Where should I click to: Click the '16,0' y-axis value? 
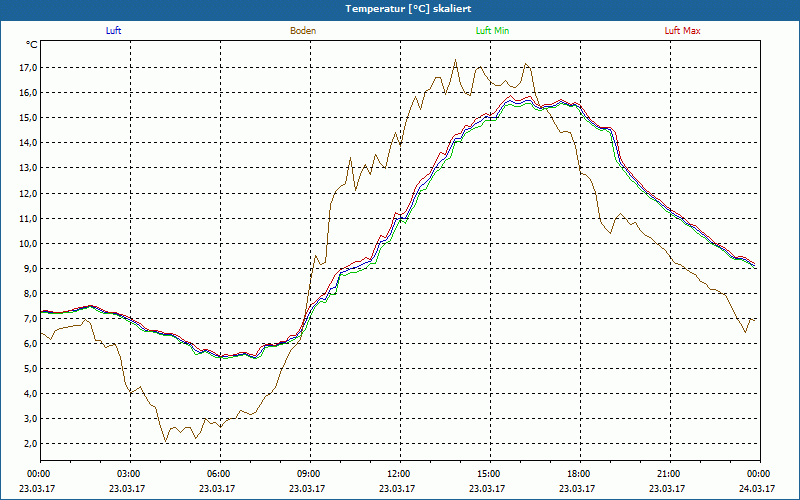[x=29, y=93]
